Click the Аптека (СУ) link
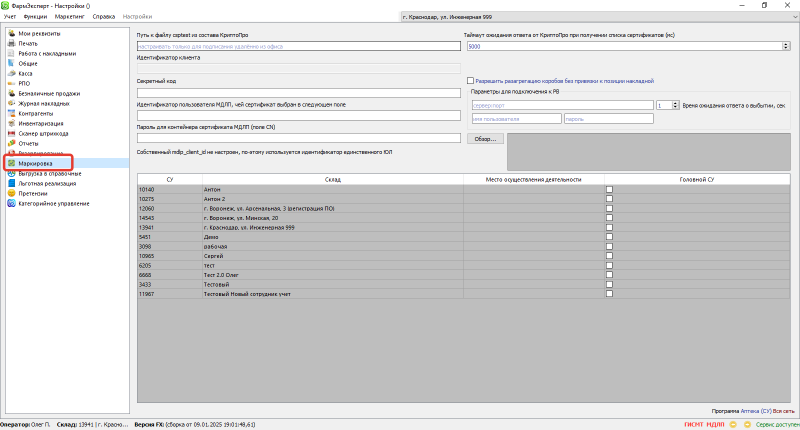The width and height of the screenshot is (800, 430). click(755, 411)
